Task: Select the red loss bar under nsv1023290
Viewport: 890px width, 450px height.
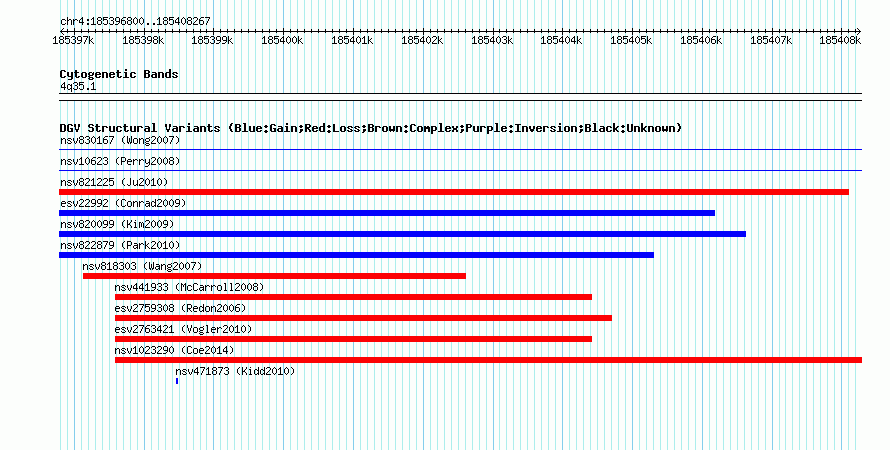Action: pos(488,360)
